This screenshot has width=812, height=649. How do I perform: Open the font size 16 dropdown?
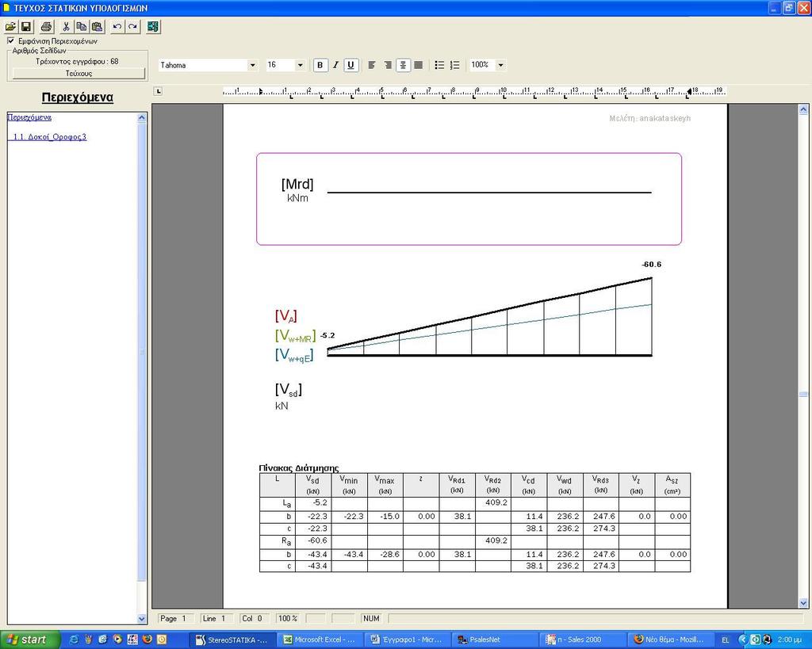coord(300,65)
